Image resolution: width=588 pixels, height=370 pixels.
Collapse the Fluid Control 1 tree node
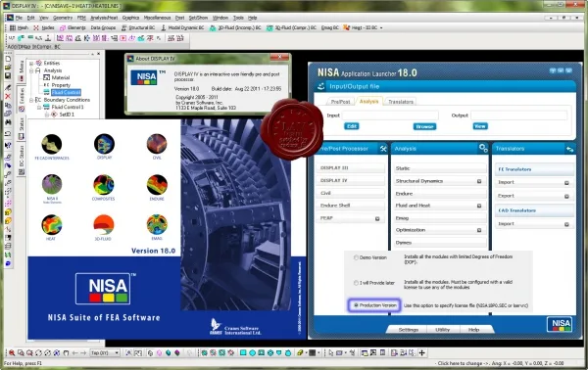tap(39, 107)
